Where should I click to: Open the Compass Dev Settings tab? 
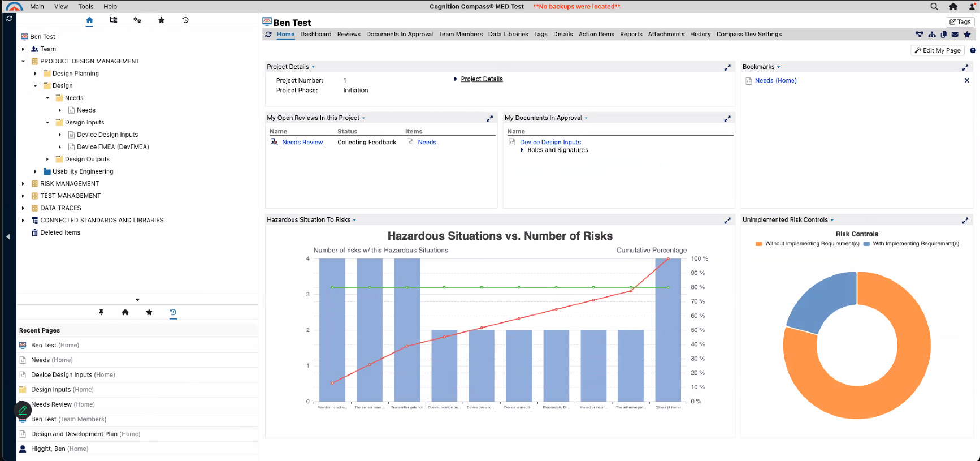pyautogui.click(x=749, y=35)
